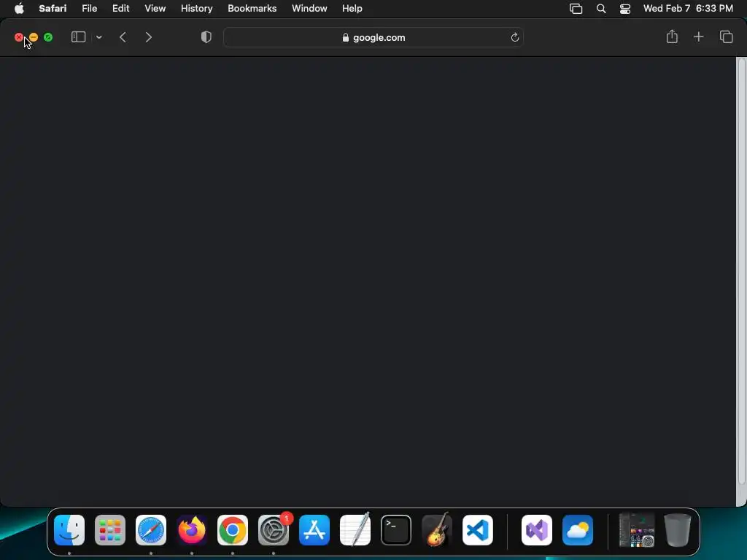
Task: Launch Visual Studio Code from the Dock
Action: [477, 530]
